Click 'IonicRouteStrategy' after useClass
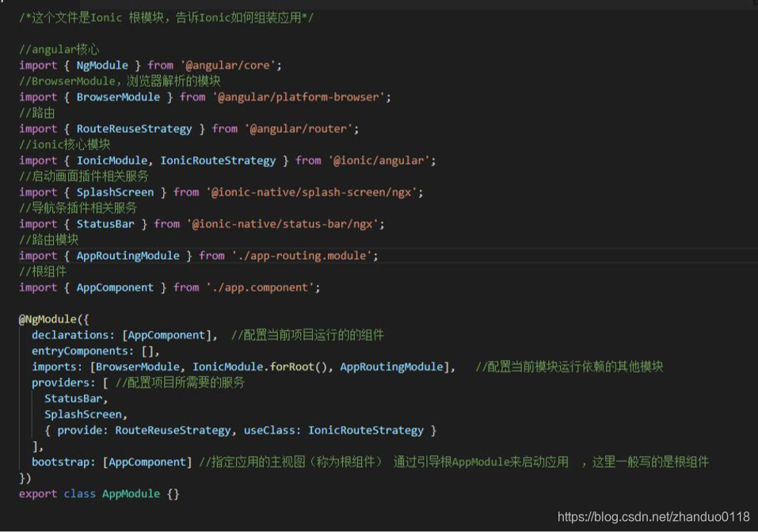Viewport: 758px width, 532px height. click(x=366, y=431)
